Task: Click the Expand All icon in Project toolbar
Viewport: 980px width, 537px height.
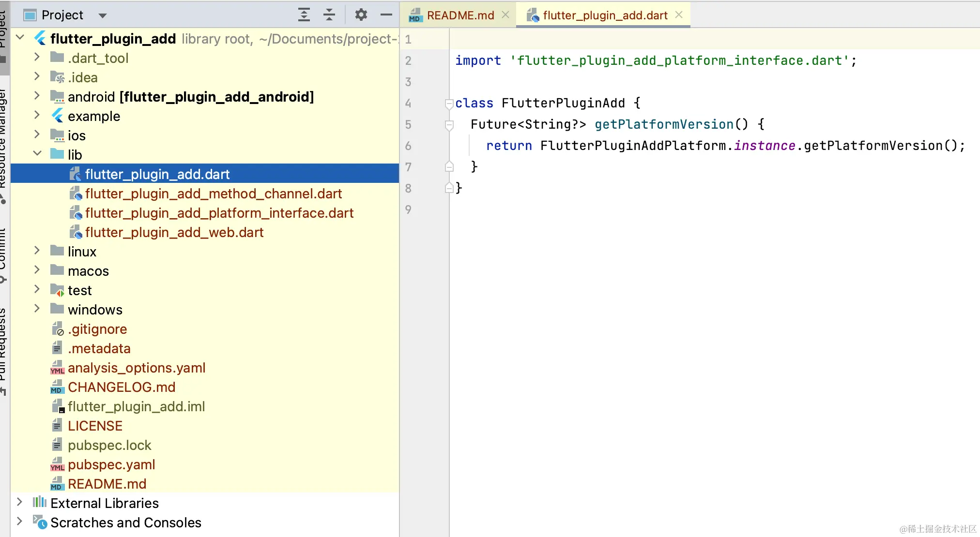Action: 304,15
